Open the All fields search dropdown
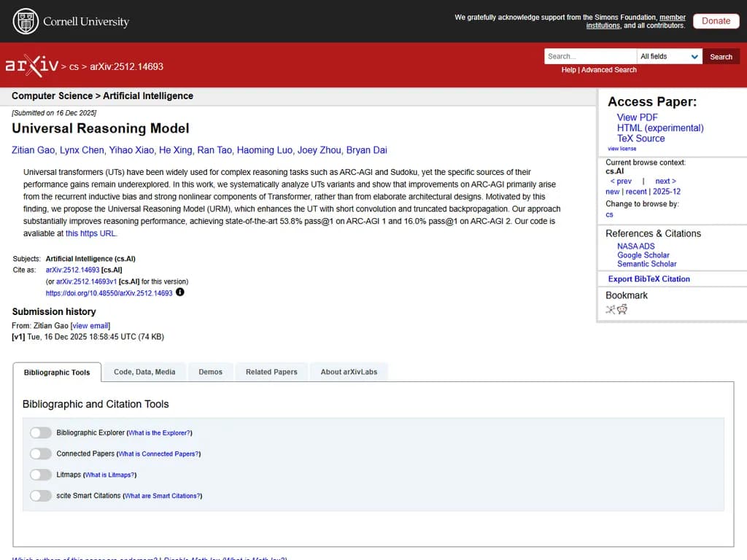 pyautogui.click(x=669, y=56)
